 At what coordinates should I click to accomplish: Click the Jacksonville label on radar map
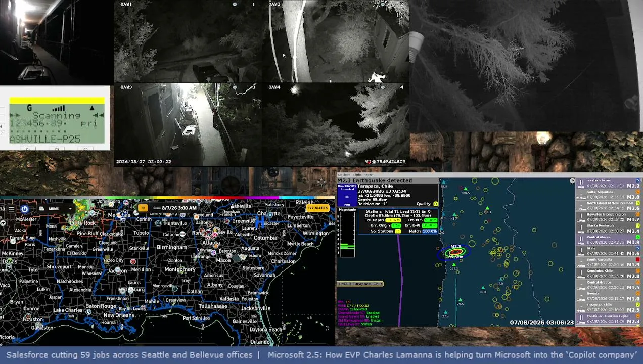pyautogui.click(x=256, y=308)
